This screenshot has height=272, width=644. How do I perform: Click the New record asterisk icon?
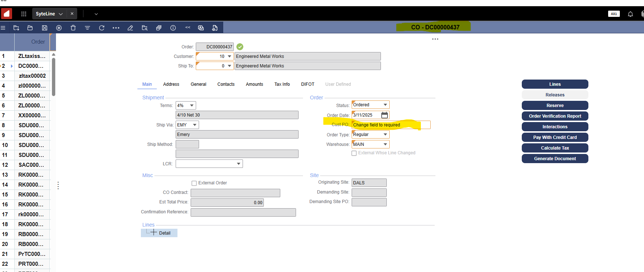[59, 28]
